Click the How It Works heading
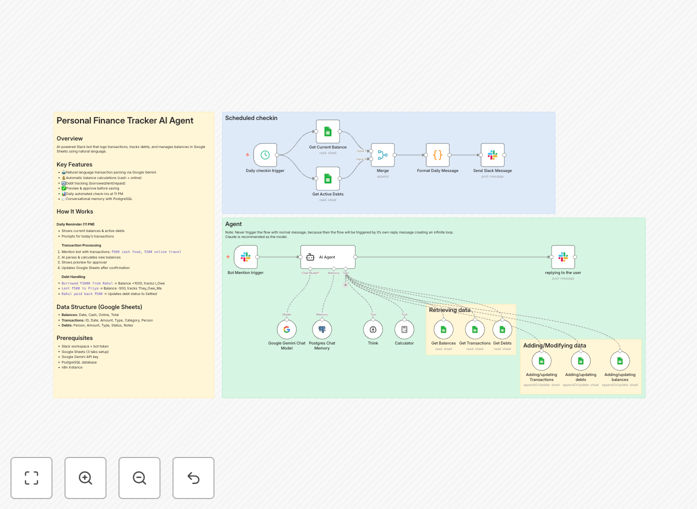 pos(75,212)
